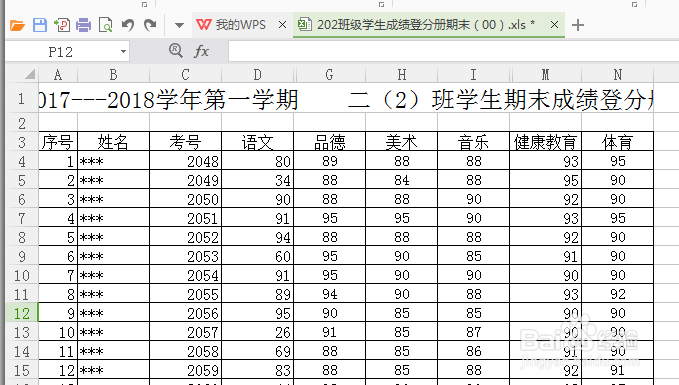Select the 品德 score 94 cell
Viewport: 679px width, 385px height.
point(330,294)
